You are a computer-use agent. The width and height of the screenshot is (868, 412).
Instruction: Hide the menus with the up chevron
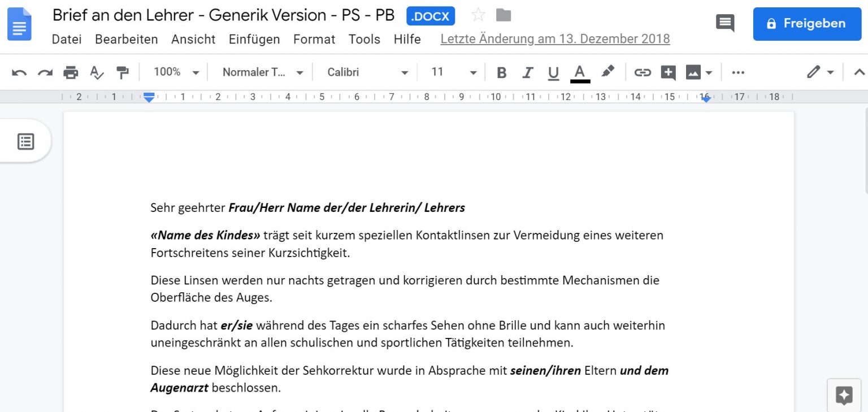tap(859, 72)
